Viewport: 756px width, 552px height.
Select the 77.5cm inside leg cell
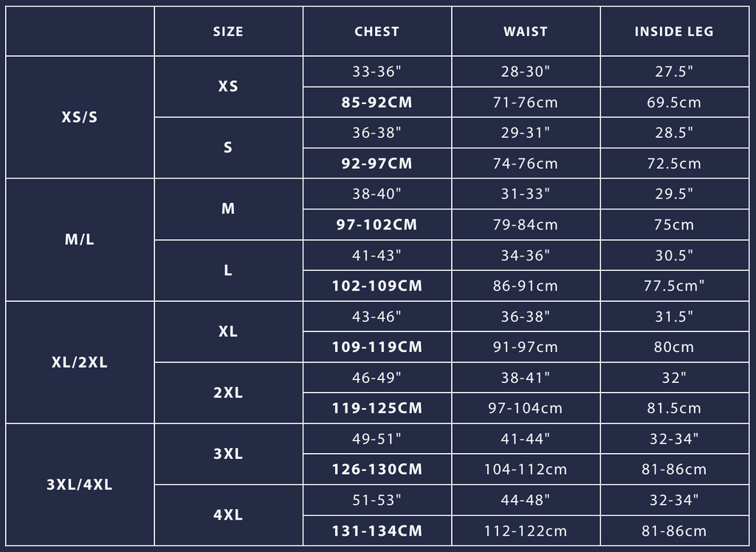[674, 286]
